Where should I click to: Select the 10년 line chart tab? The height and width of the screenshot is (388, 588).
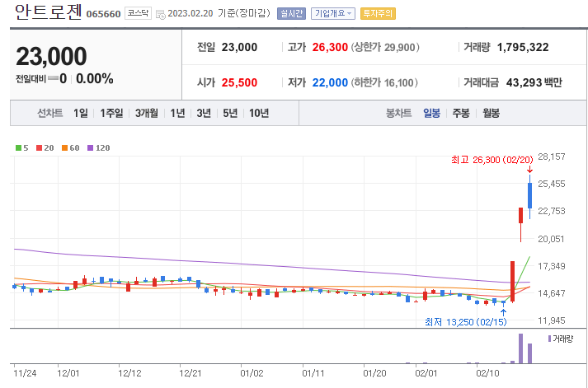point(259,113)
